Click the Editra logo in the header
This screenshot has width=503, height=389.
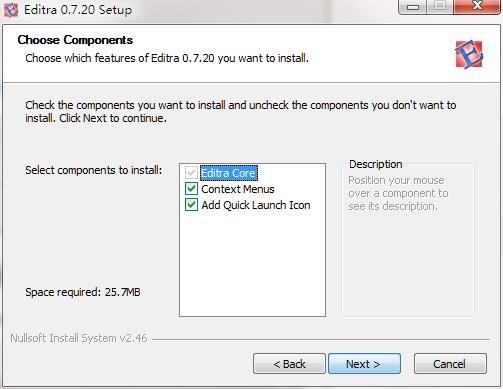coord(469,54)
